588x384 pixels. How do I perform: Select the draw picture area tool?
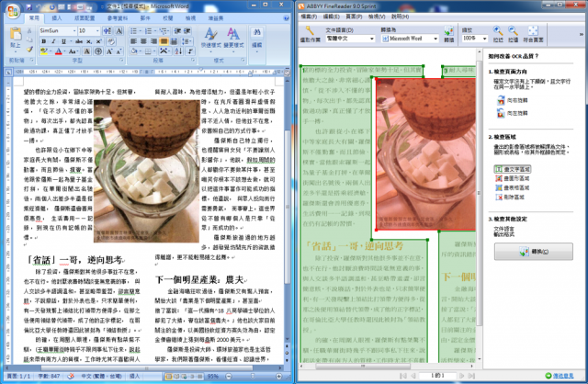click(513, 178)
